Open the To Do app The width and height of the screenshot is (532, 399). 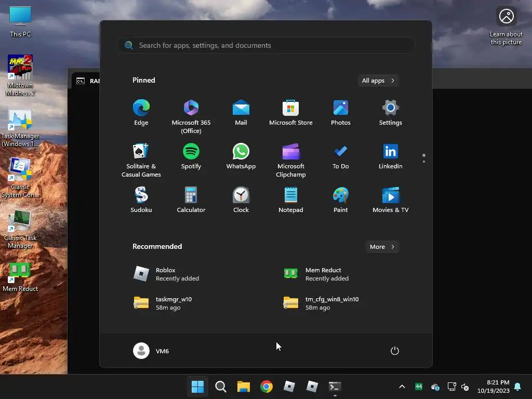(341, 156)
